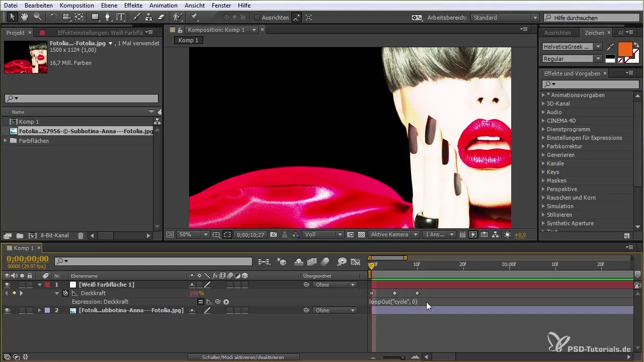Select the Rectangle shape tool

(x=95, y=17)
